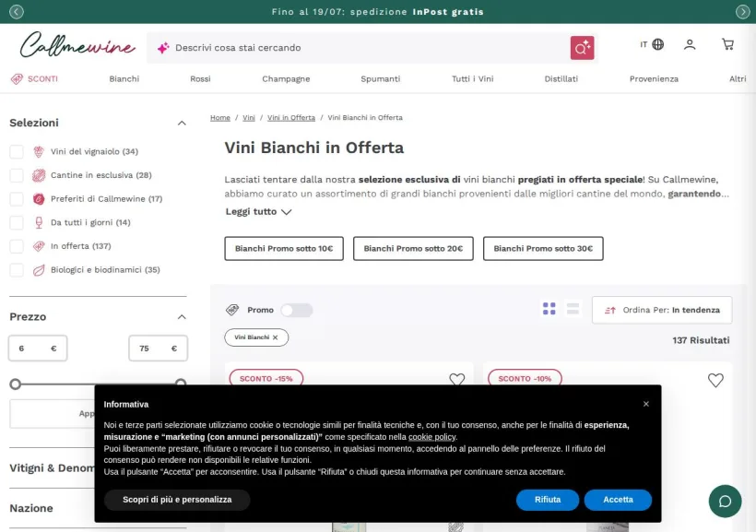Toggle the Promo switch
Image resolution: width=756 pixels, height=532 pixels.
tap(297, 310)
